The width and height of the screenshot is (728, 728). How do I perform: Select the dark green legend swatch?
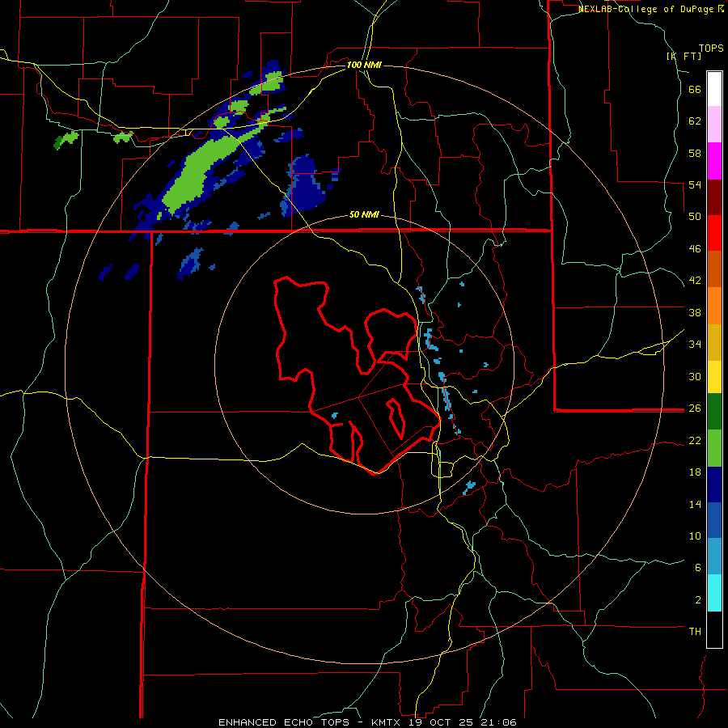pyautogui.click(x=714, y=412)
